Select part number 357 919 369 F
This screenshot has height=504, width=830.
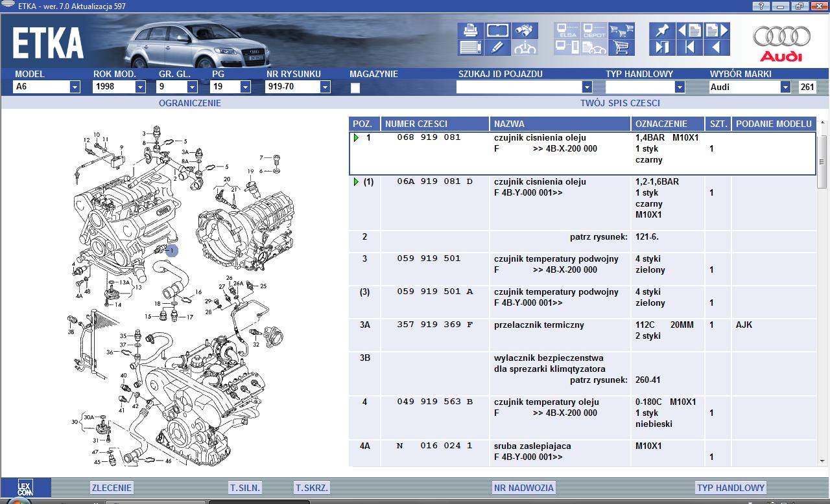click(435, 325)
